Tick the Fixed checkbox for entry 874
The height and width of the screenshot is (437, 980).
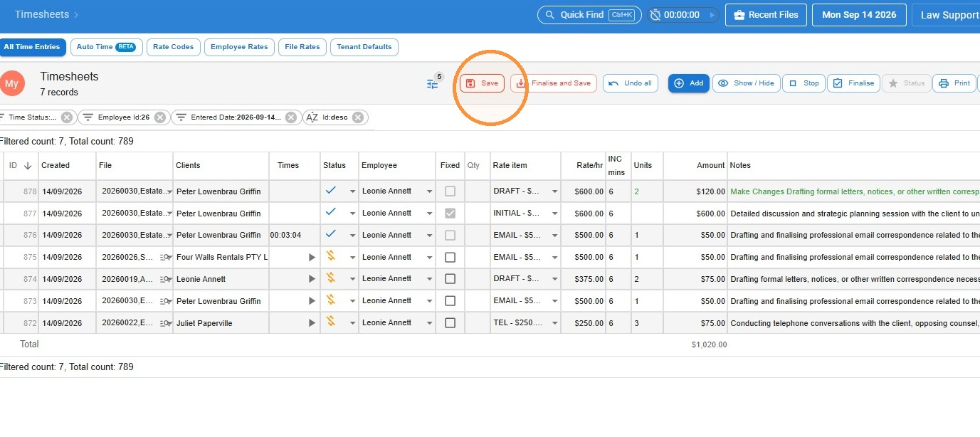450,279
